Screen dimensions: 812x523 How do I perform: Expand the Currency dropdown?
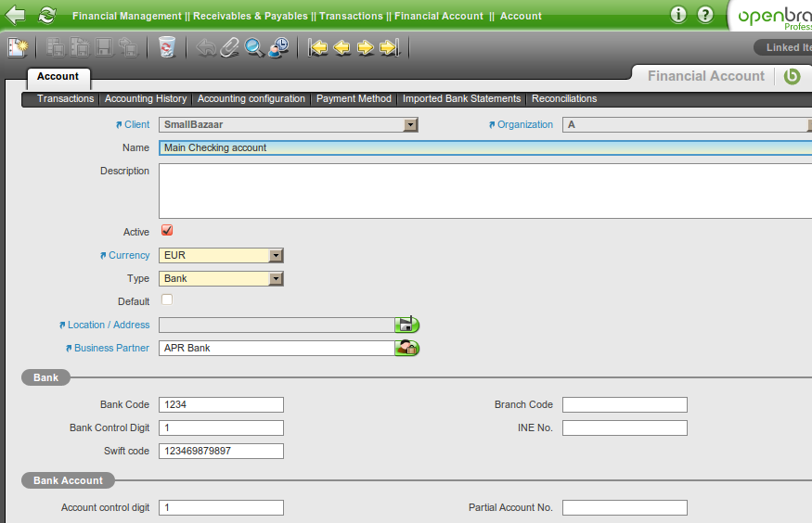(x=276, y=255)
